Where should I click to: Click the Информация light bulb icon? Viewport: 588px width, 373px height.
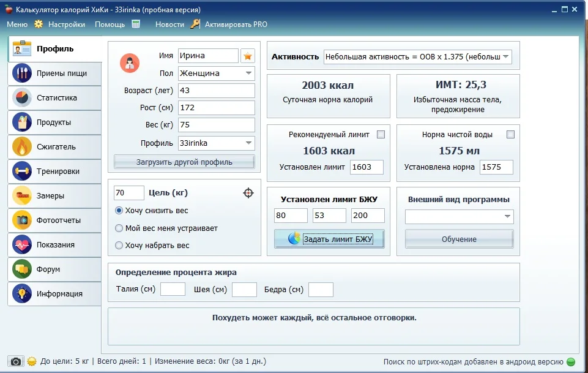point(22,293)
